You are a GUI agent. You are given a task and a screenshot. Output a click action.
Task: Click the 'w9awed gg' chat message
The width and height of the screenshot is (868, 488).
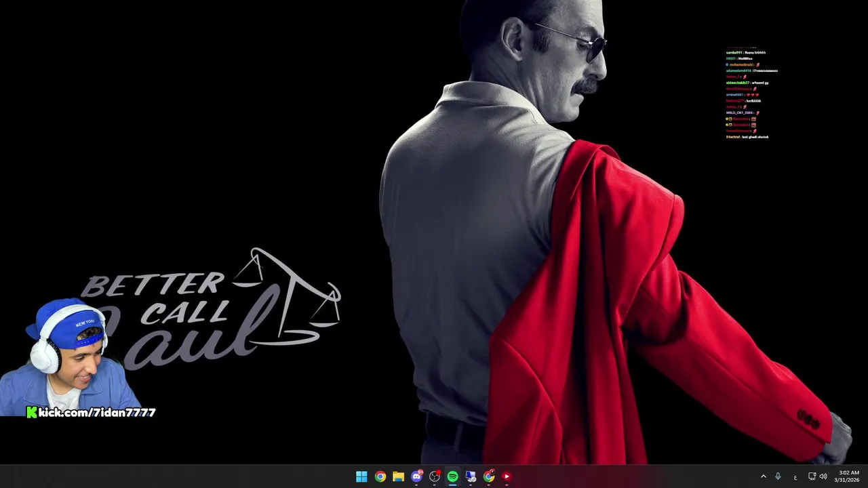pyautogui.click(x=747, y=83)
